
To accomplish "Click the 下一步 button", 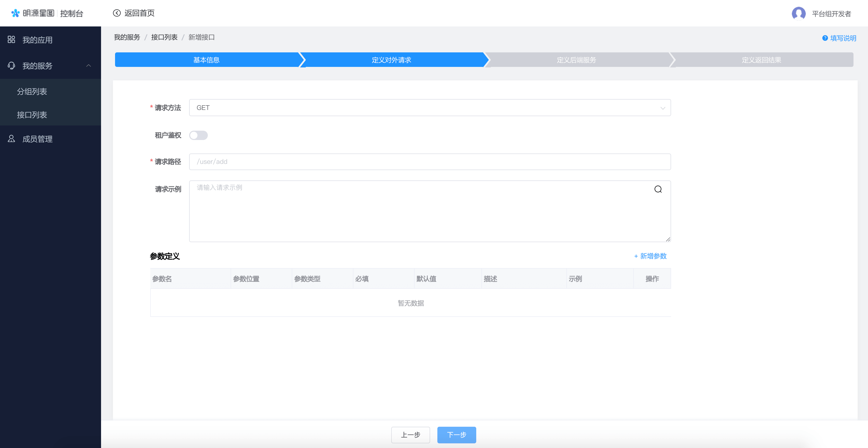I will (456, 435).
